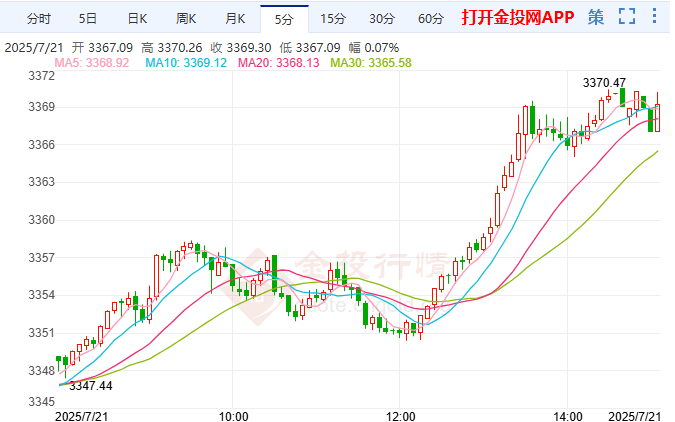This screenshot has width=675, height=422.
Task: Click the 开 3367.09 opening price value
Action: pyautogui.click(x=102, y=47)
